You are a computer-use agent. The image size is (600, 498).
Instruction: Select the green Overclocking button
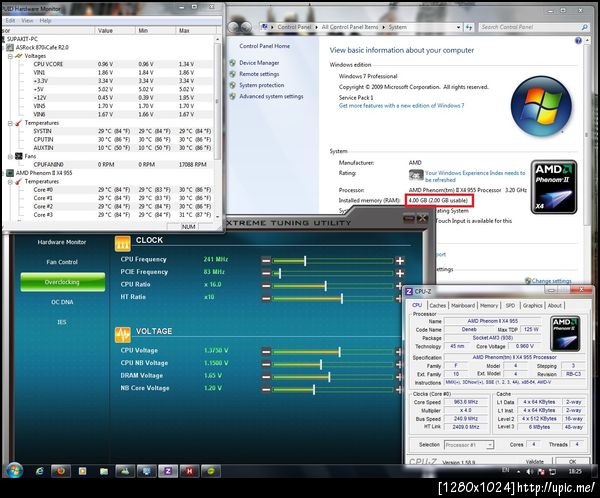[x=62, y=282]
